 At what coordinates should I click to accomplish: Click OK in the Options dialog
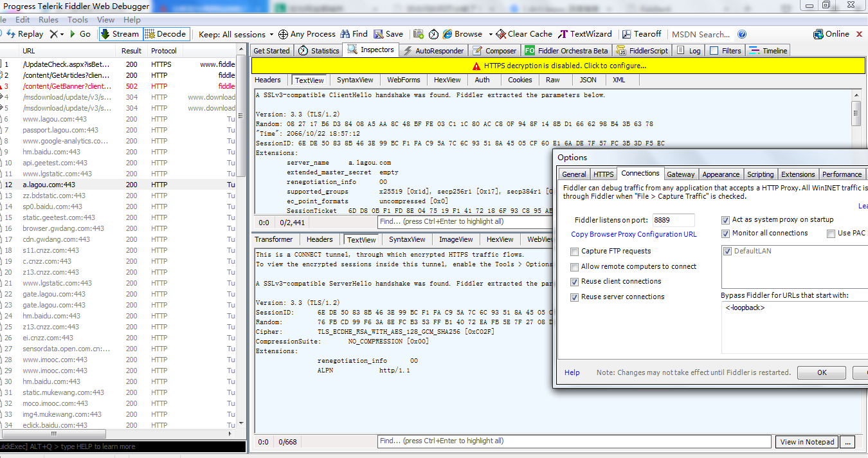[822, 373]
